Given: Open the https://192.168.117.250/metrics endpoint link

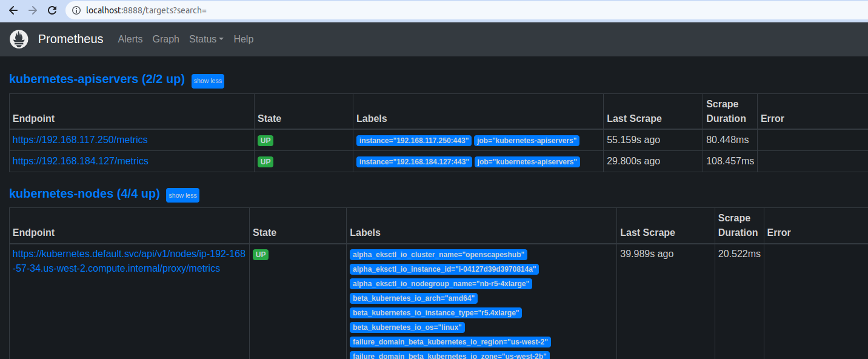Looking at the screenshot, I should coord(80,140).
